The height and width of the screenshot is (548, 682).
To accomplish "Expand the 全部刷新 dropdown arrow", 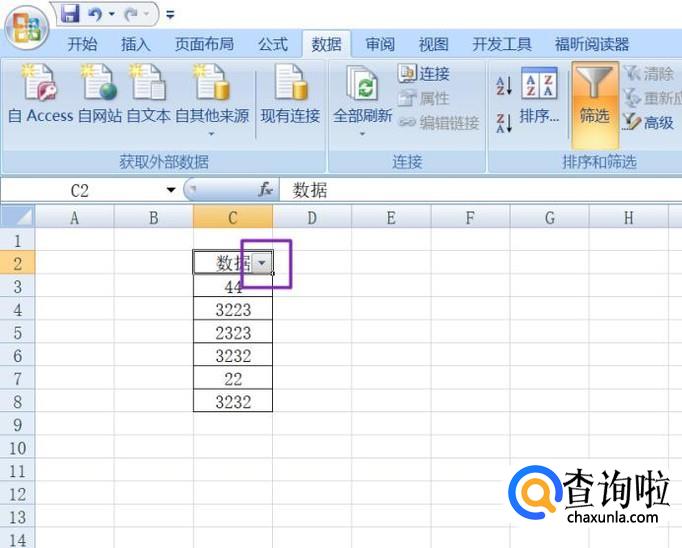I will 362,134.
